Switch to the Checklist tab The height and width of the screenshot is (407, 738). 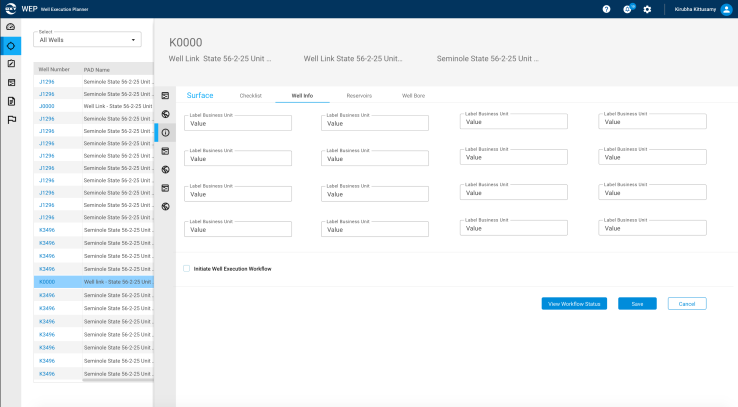pyautogui.click(x=250, y=96)
